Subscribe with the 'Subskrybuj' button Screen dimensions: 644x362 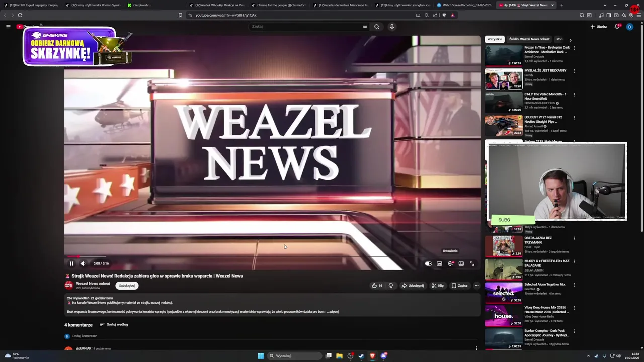(127, 285)
